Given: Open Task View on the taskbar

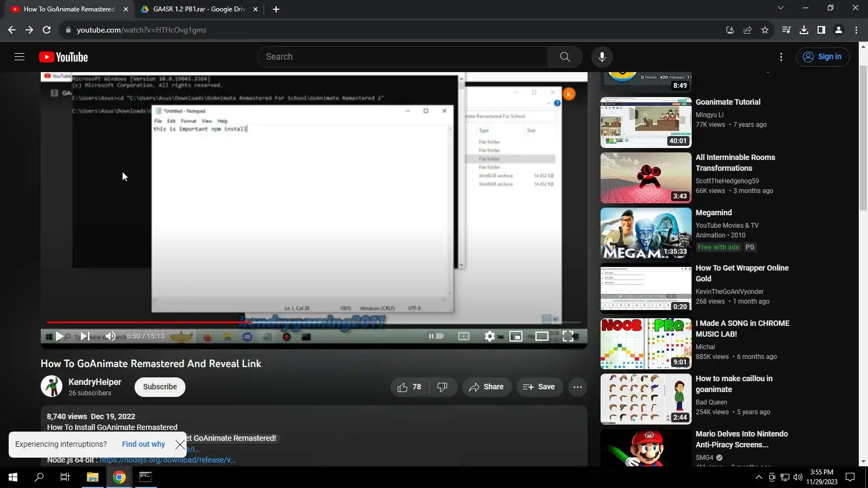Looking at the screenshot, I should click(x=65, y=477).
